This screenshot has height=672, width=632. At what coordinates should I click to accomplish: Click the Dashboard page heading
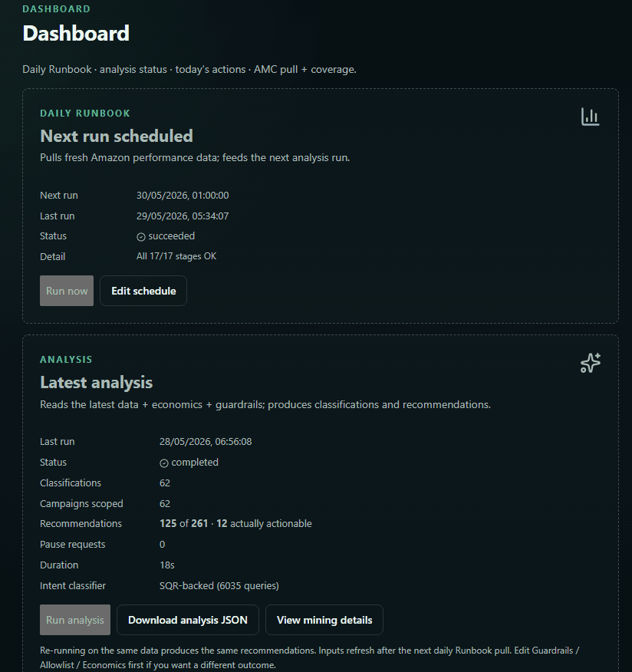(x=76, y=33)
